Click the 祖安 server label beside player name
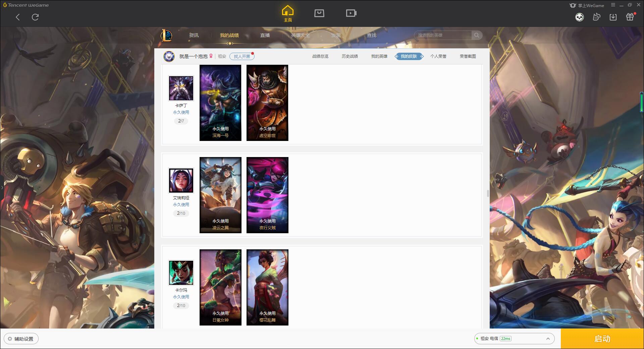The height and width of the screenshot is (349, 644). [222, 56]
